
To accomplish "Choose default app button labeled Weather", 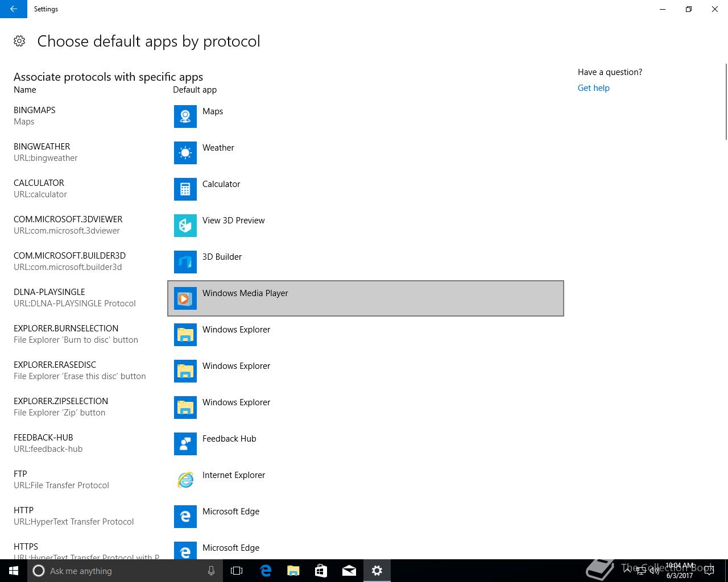I will click(366, 153).
